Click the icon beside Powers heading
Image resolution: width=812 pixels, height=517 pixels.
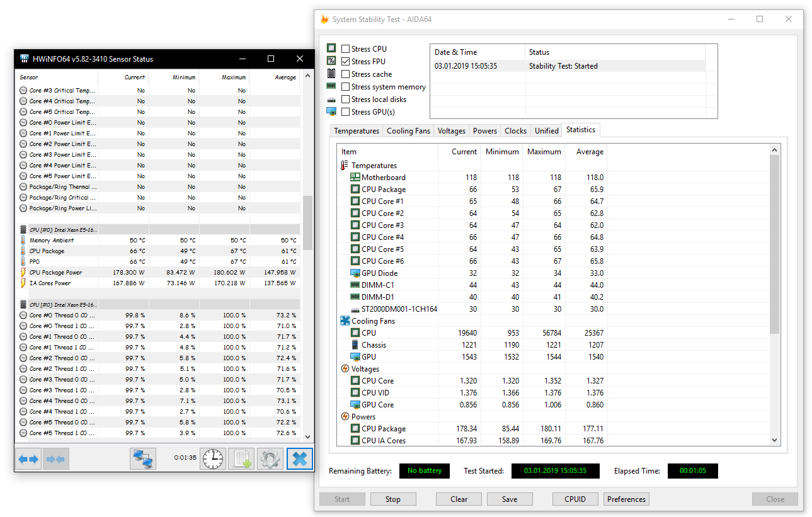click(x=345, y=417)
